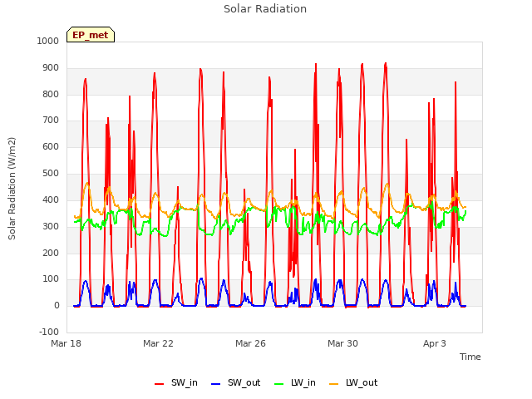Click the orange LW_out legend swatch
Viewport: 532px width, 399px height.
point(334,384)
